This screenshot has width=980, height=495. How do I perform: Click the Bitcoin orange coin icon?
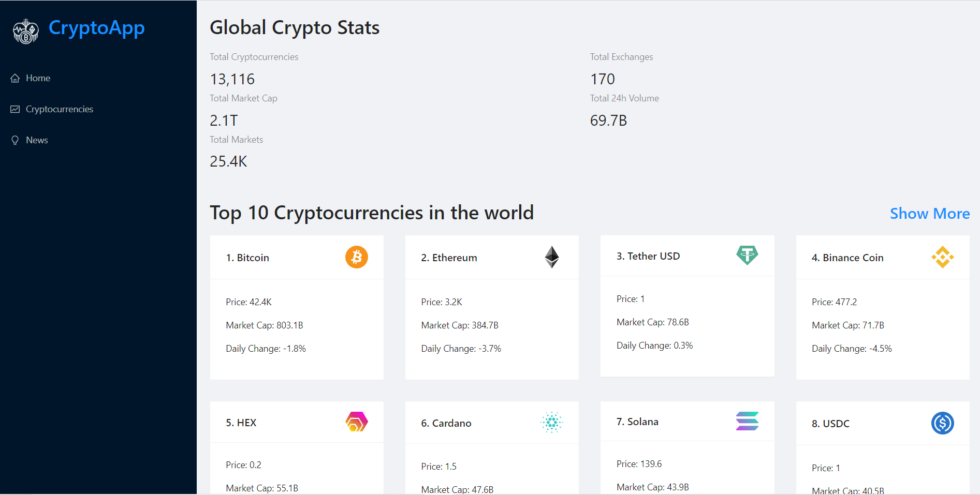click(356, 257)
